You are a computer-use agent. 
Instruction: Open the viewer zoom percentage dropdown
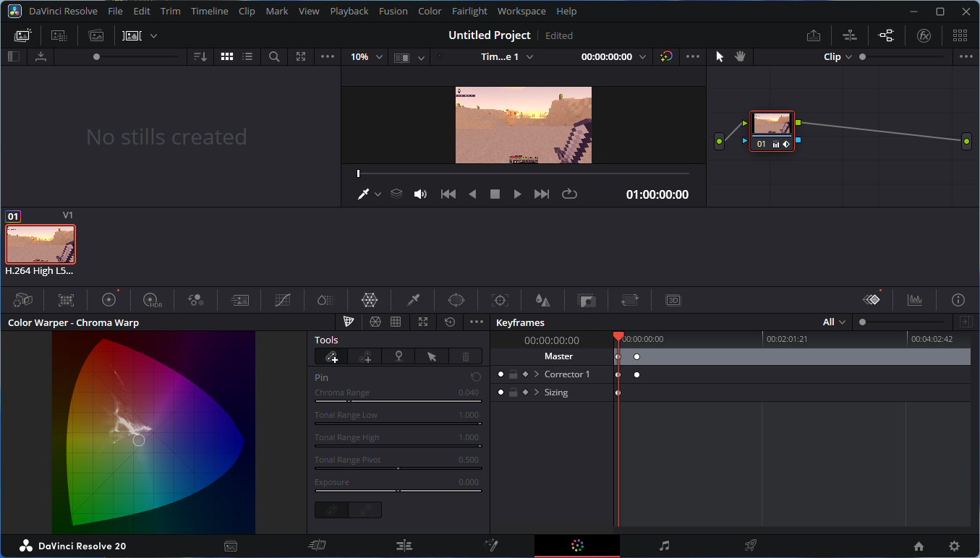click(x=365, y=56)
